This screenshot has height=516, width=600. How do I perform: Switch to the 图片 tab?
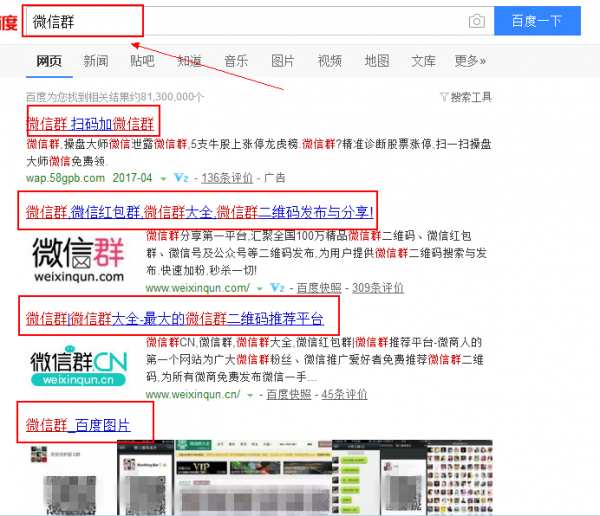[x=283, y=61]
